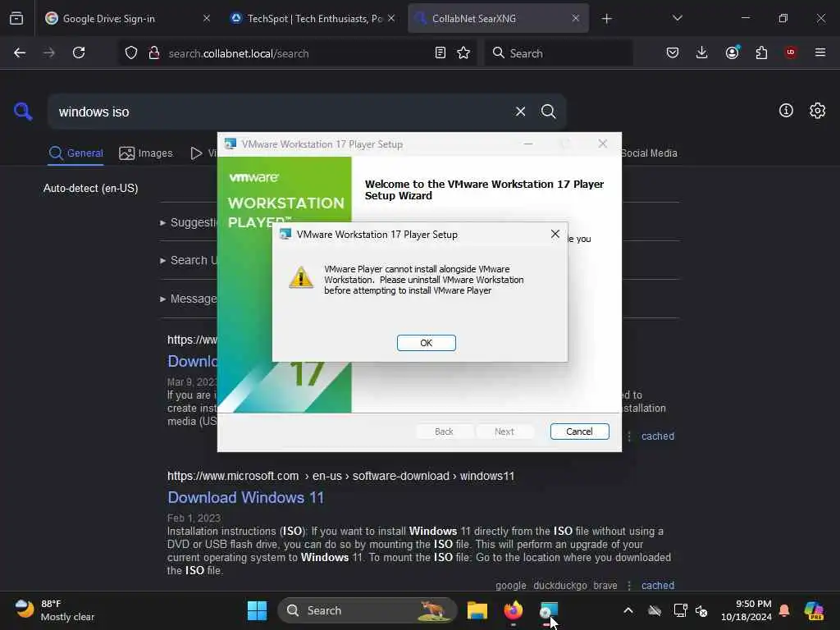Click the microsoft.com windows11 result URL
Screen dimensions: 840x630
(340, 476)
